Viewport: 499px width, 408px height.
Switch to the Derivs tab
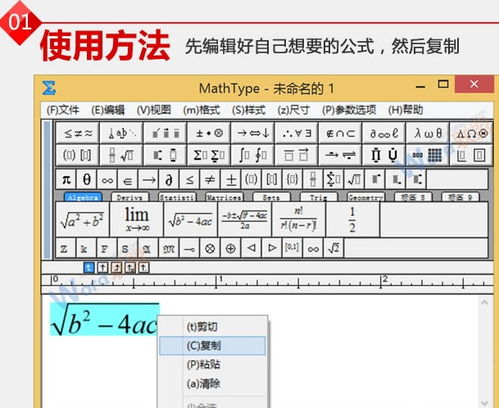[130, 197]
